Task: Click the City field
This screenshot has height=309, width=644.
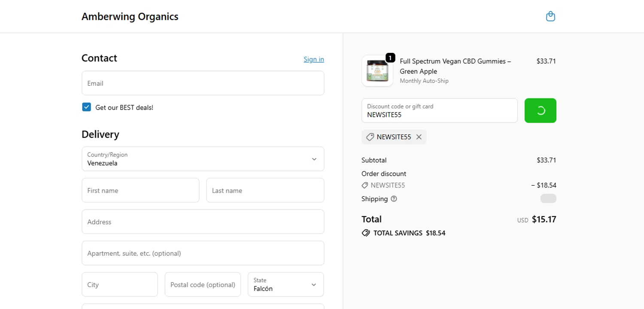Action: [120, 285]
